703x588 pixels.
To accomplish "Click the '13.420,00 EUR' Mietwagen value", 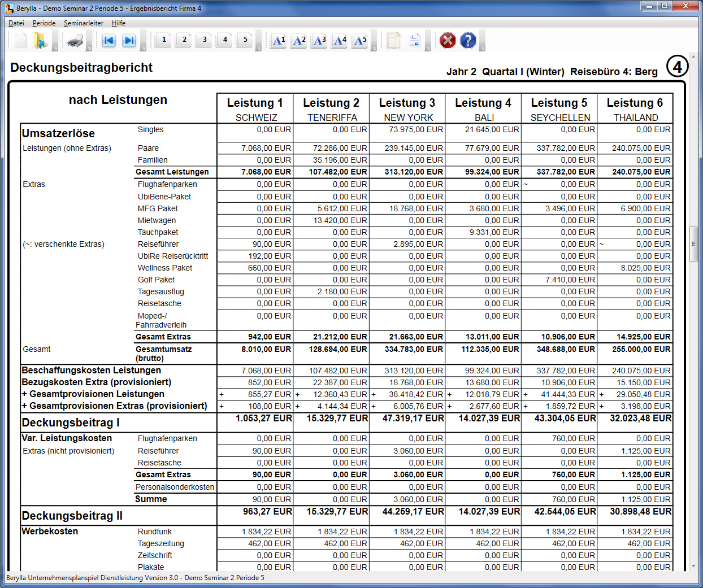I will pos(340,220).
